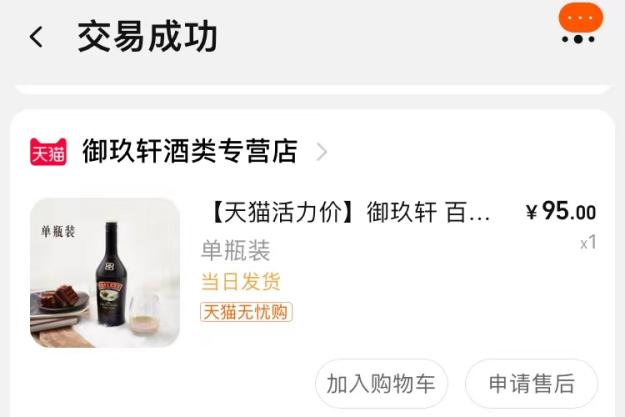Tap the three dots under chat bubble
The width and height of the screenshot is (625, 417).
(578, 39)
